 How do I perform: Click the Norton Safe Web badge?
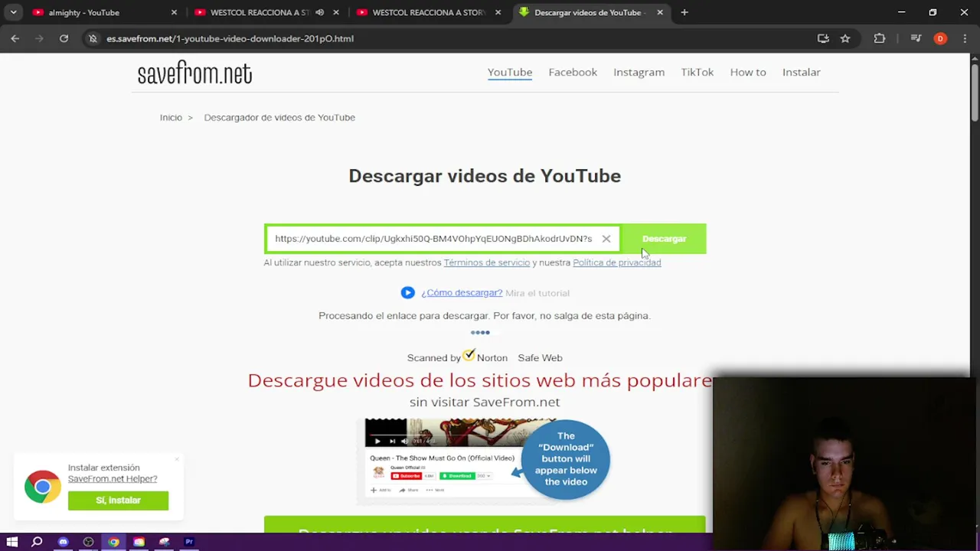click(x=485, y=357)
